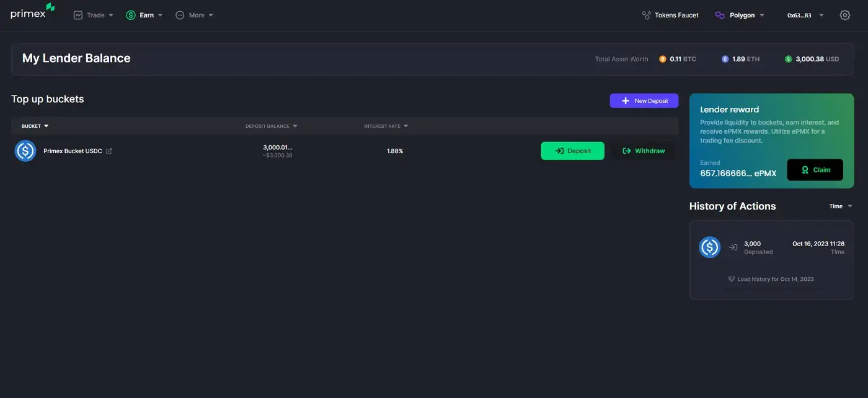This screenshot has height=398, width=868.
Task: Expand the Time sort dropdown in History
Action: [x=841, y=206]
